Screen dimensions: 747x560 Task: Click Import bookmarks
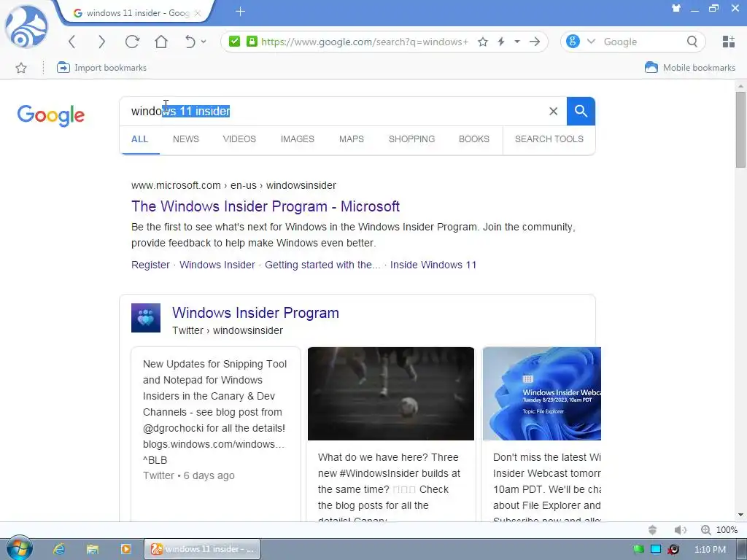click(x=101, y=68)
